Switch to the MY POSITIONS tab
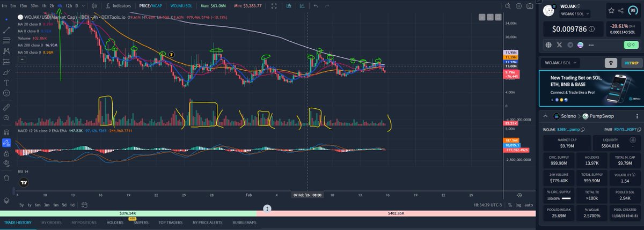 [85, 222]
